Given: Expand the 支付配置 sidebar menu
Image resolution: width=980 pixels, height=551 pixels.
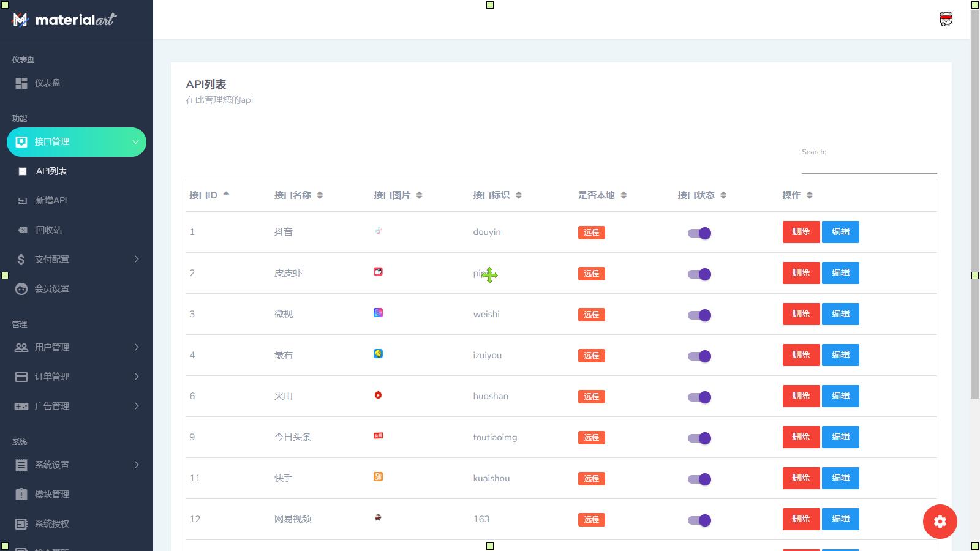Looking at the screenshot, I should pos(76,260).
